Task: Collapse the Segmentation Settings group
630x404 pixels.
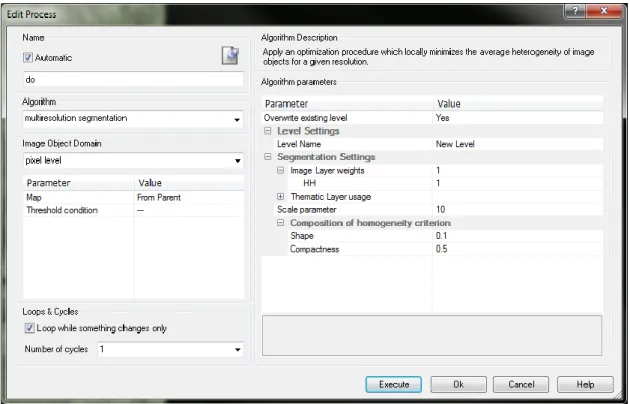Action: pos(268,157)
